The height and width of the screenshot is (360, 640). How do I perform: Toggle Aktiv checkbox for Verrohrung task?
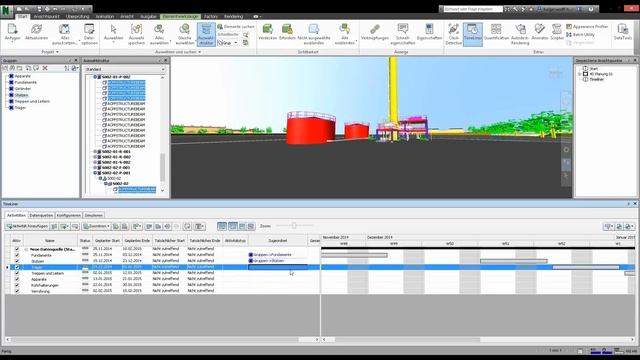click(17, 291)
